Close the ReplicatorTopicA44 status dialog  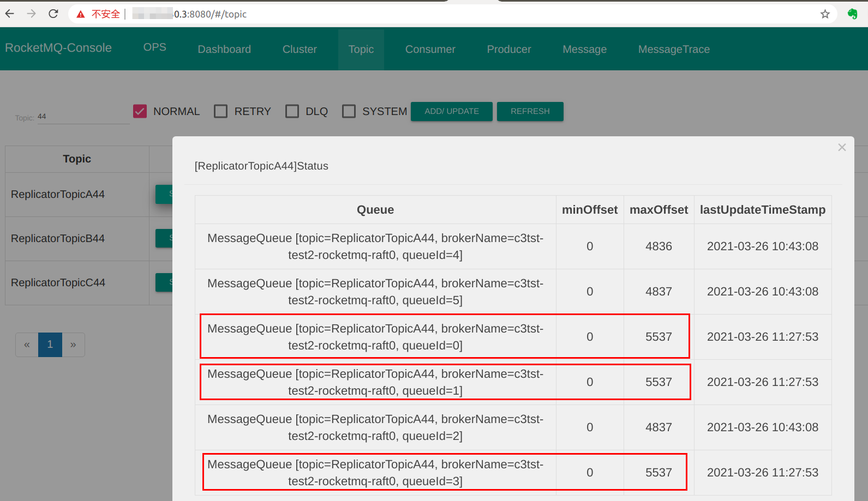(x=842, y=147)
